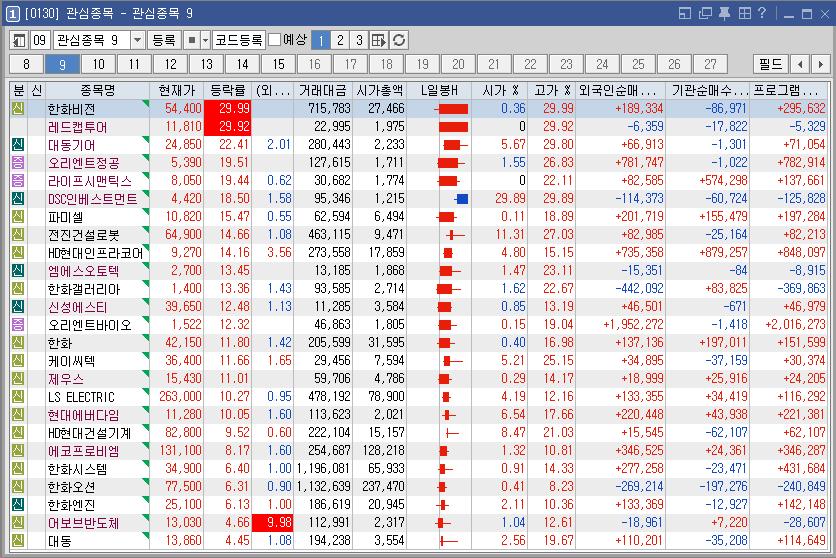This screenshot has height=558, width=836.
Task: Select the 현대에버다임 stock name
Action: point(83,415)
